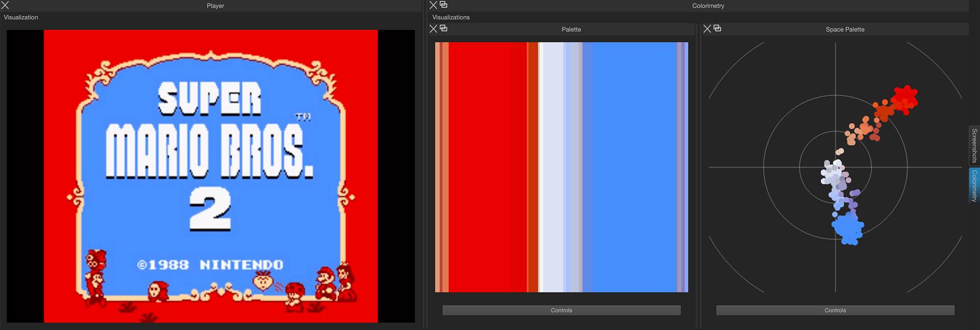Click the large blue band in Palette
The width and height of the screenshot is (980, 330).
pyautogui.click(x=635, y=167)
